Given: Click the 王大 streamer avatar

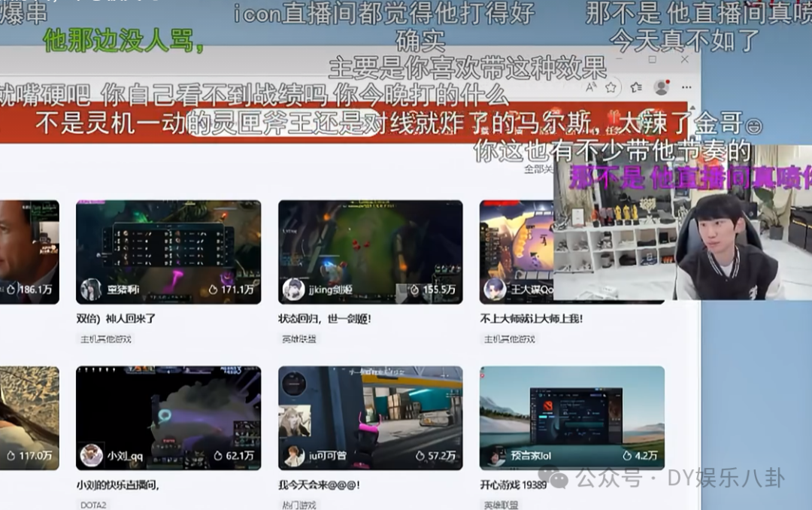Looking at the screenshot, I should click(x=495, y=289).
